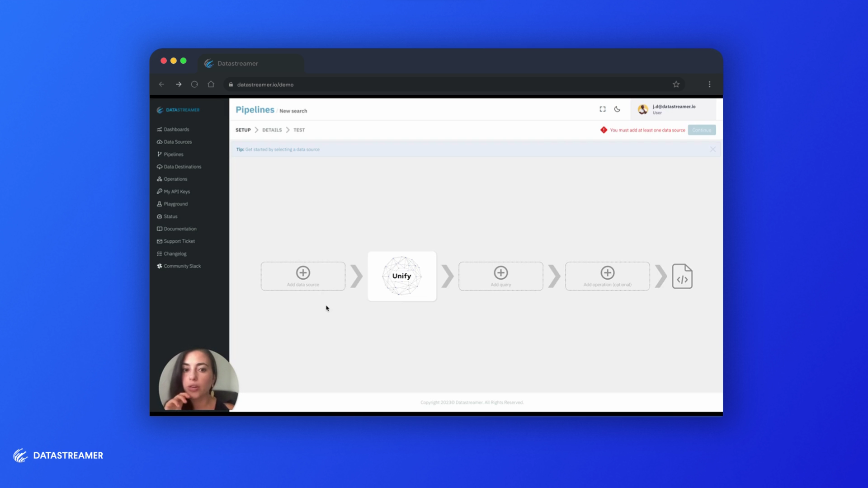
Task: Open Data Destinations in the sidebar
Action: click(183, 166)
